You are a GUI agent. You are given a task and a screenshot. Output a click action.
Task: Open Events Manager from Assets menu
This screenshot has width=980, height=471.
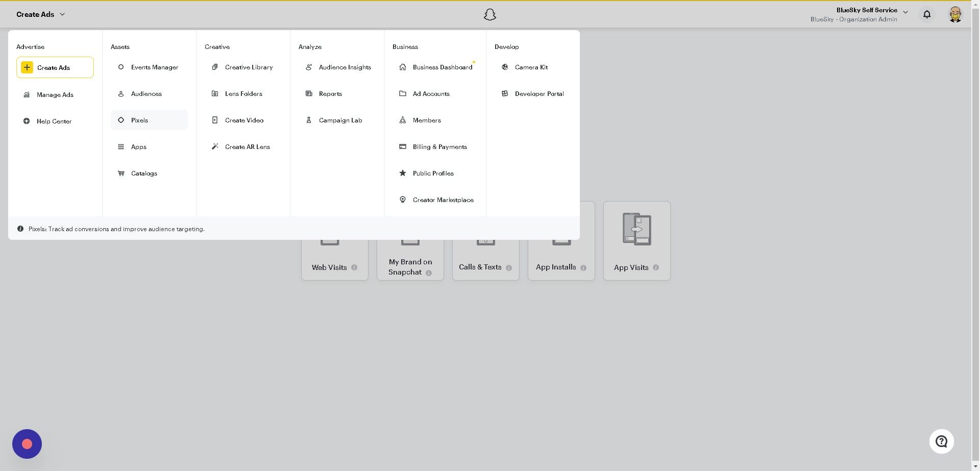[x=149, y=67]
